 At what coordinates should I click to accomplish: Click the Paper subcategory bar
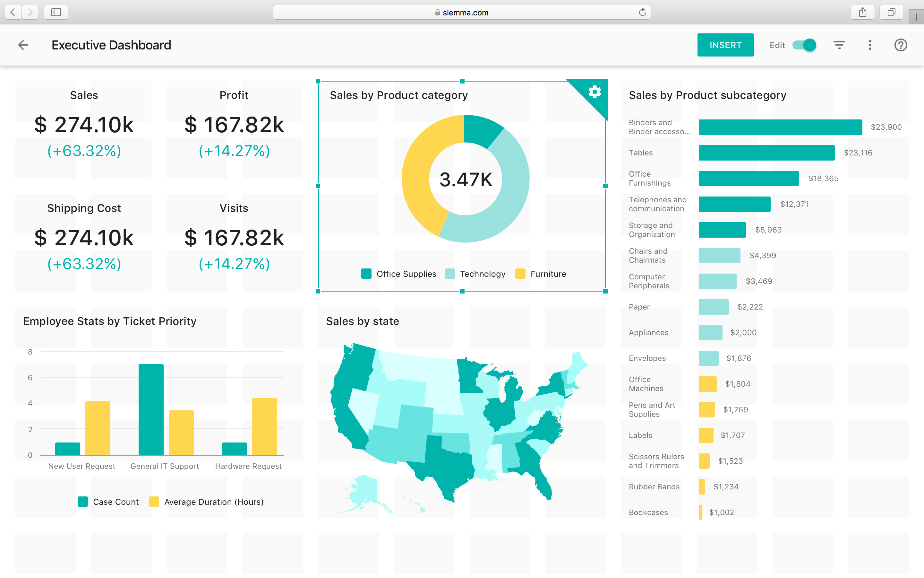tap(714, 307)
